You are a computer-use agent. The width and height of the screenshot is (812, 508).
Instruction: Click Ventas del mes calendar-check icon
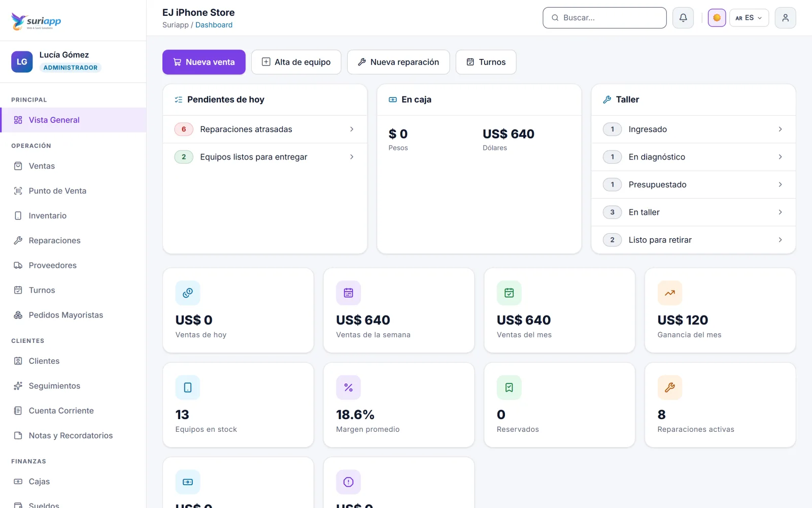click(x=509, y=293)
